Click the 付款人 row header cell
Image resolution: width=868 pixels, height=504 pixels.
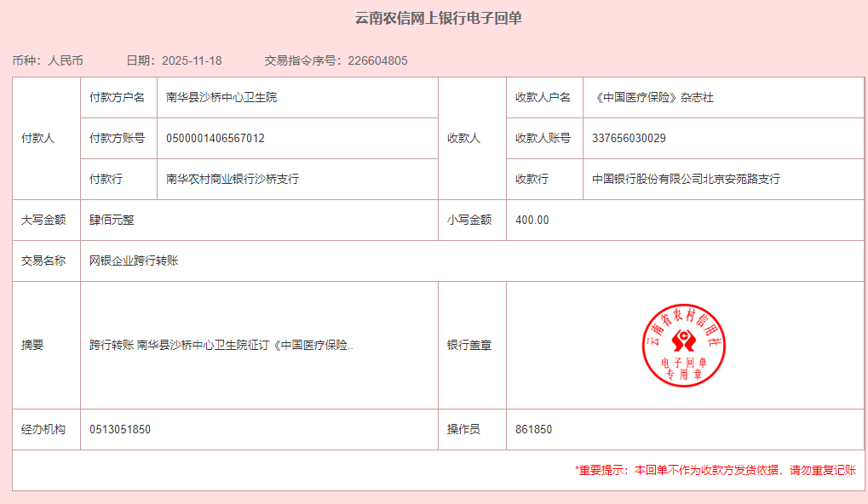click(x=38, y=138)
